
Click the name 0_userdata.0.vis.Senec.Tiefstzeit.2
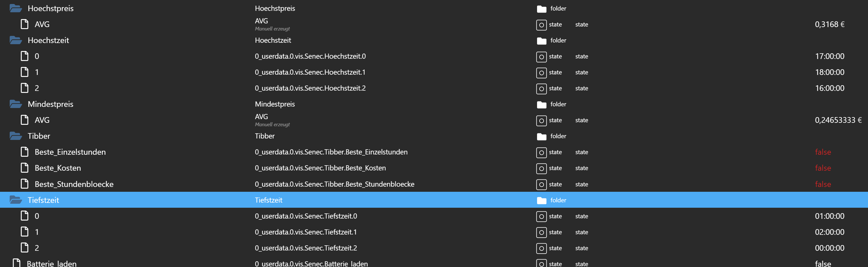pyautogui.click(x=306, y=248)
